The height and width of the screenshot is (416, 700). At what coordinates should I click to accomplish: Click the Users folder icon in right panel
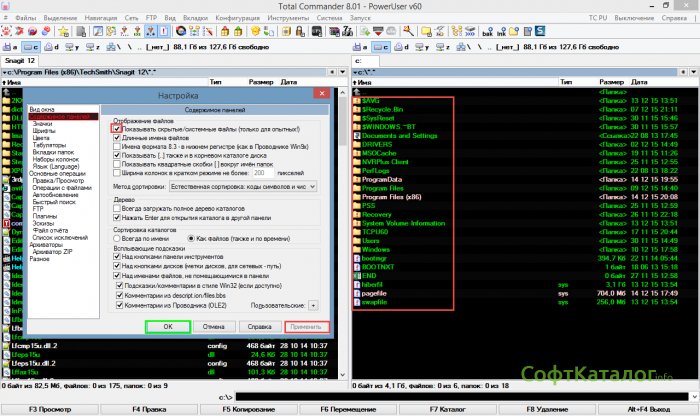[x=357, y=240]
